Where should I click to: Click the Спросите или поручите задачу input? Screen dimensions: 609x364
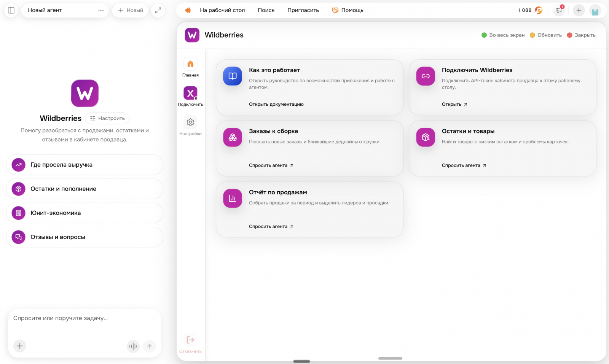click(84, 318)
